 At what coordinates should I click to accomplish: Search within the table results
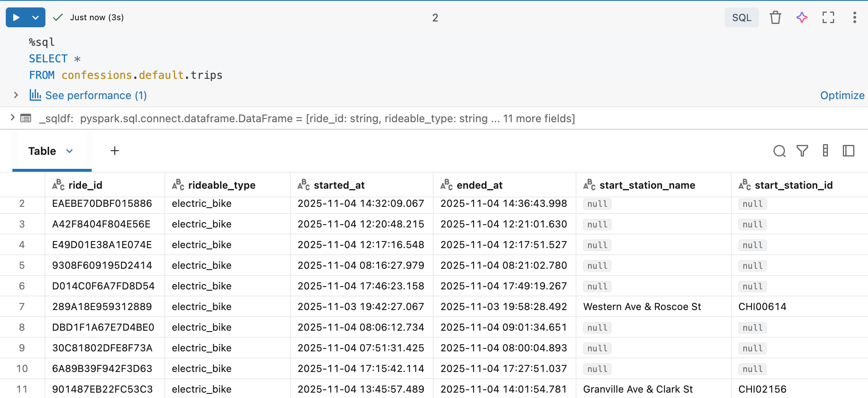(x=780, y=151)
